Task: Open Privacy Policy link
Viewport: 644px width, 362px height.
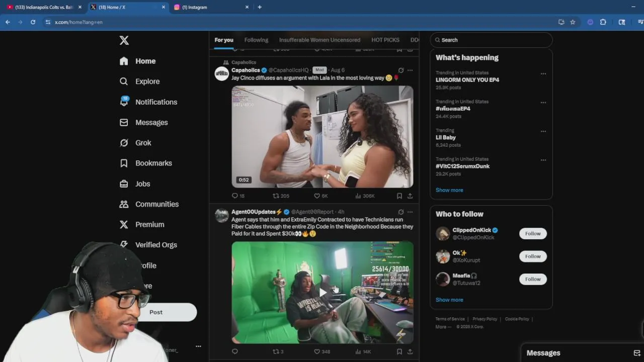Action: click(485, 319)
